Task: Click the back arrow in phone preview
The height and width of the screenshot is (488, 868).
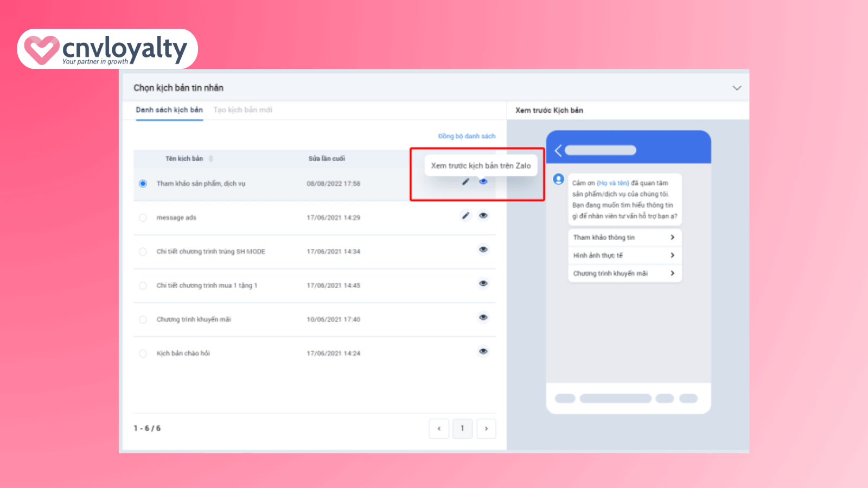Action: tap(558, 151)
